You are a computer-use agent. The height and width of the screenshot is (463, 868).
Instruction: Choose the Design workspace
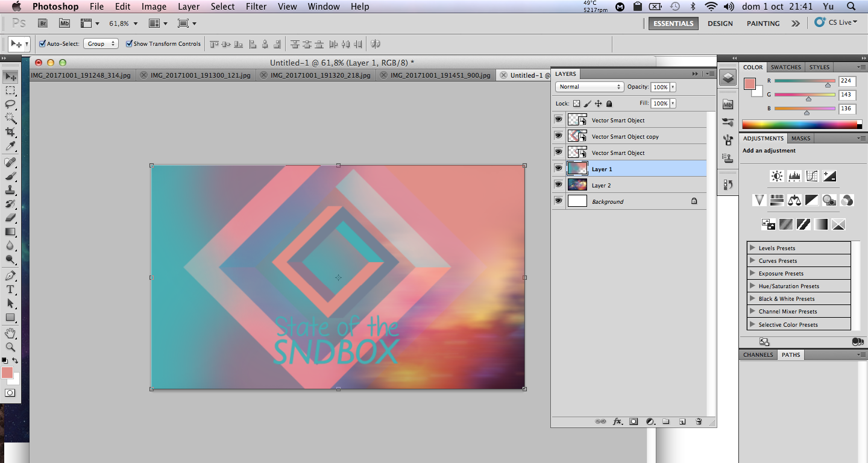pyautogui.click(x=720, y=24)
